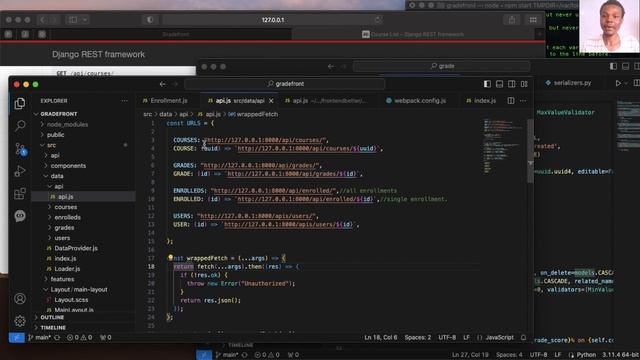The height and width of the screenshot is (360, 640).
Task: Switch to the index.js editor tab
Action: (481, 100)
